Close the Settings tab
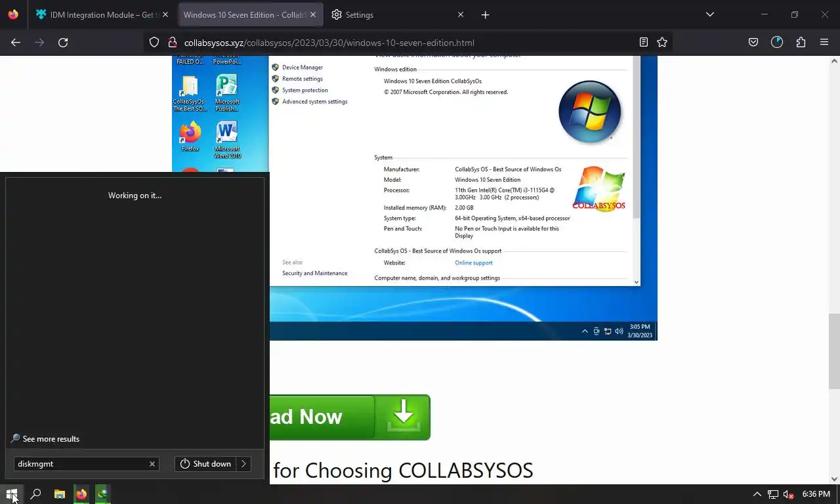The width and height of the screenshot is (840, 504). [460, 14]
